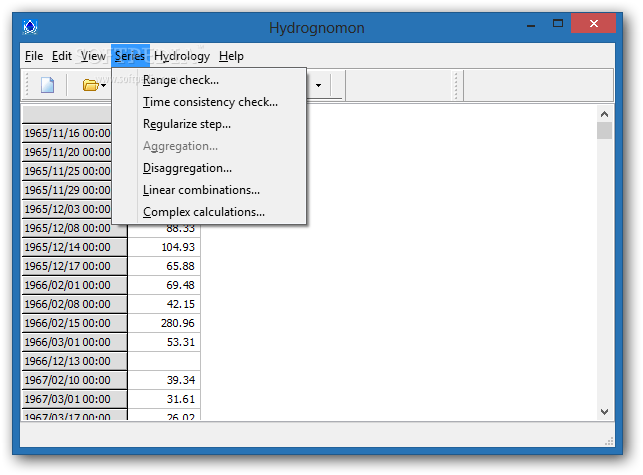Click the cell with value 65.88

(164, 266)
